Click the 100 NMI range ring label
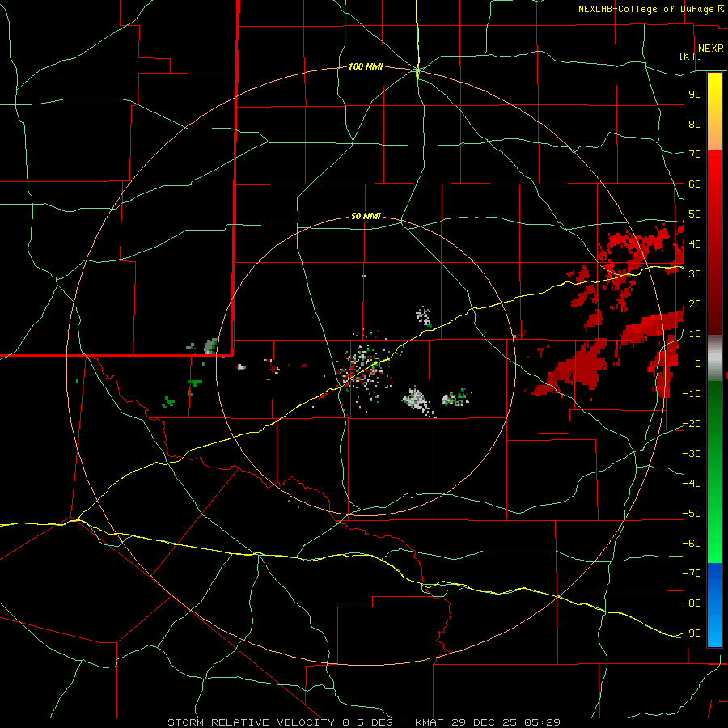This screenshot has height=728, width=728. point(366,67)
